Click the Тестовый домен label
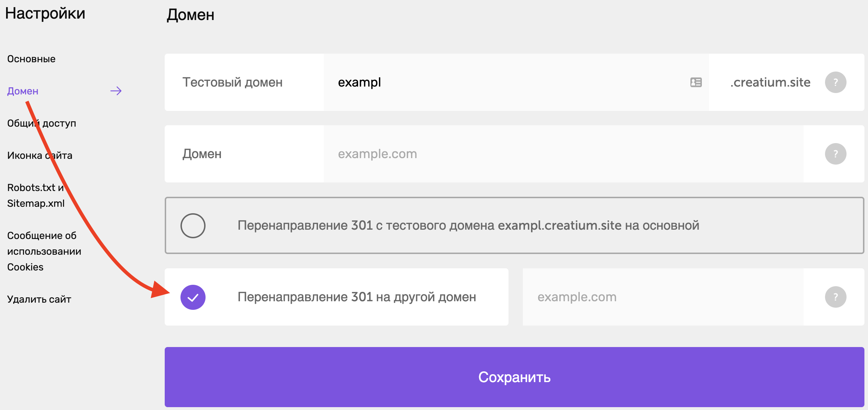Viewport: 868px width, 410px height. tap(232, 82)
